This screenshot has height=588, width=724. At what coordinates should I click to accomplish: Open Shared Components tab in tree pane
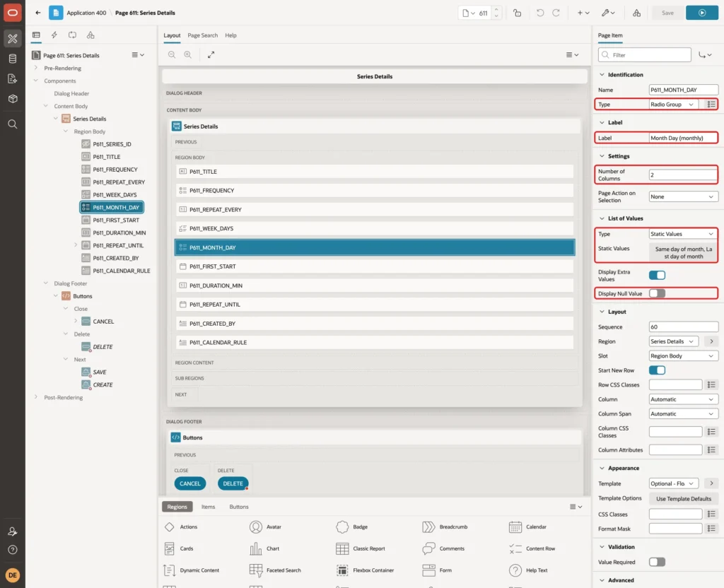[x=90, y=35]
